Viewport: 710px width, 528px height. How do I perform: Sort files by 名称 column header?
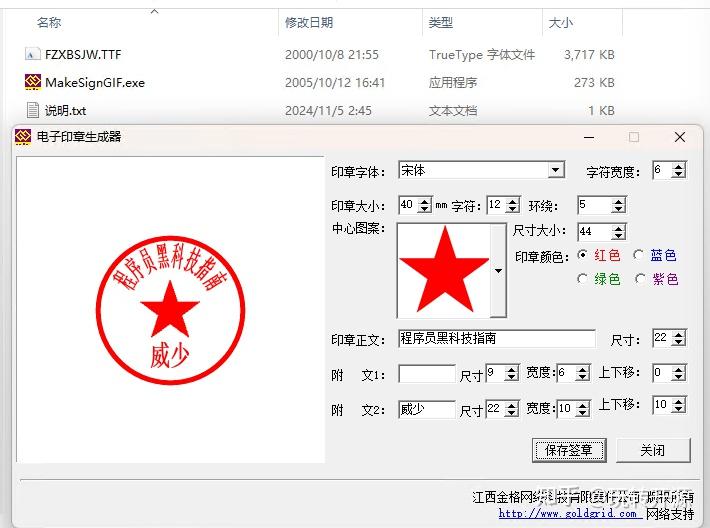[x=49, y=22]
